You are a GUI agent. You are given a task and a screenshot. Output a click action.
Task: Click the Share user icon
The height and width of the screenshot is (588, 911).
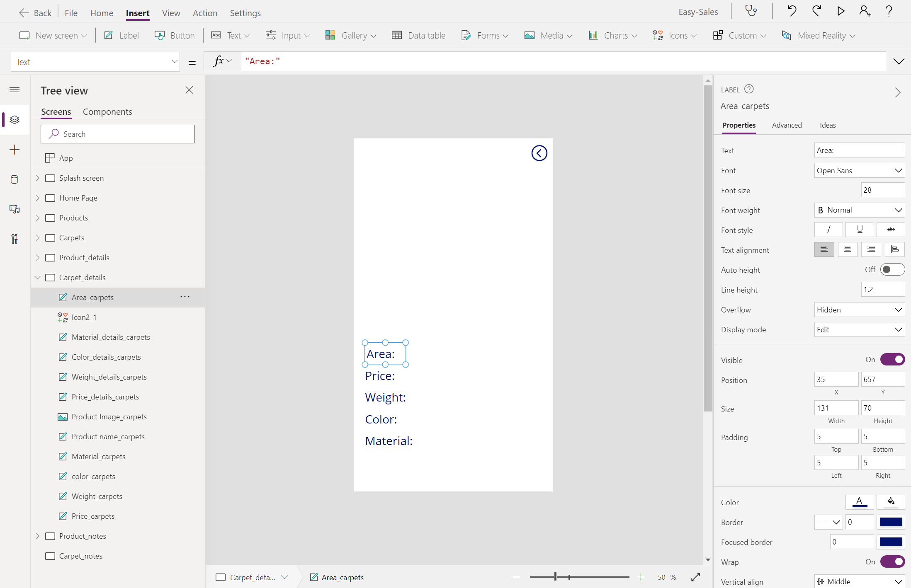tap(865, 11)
